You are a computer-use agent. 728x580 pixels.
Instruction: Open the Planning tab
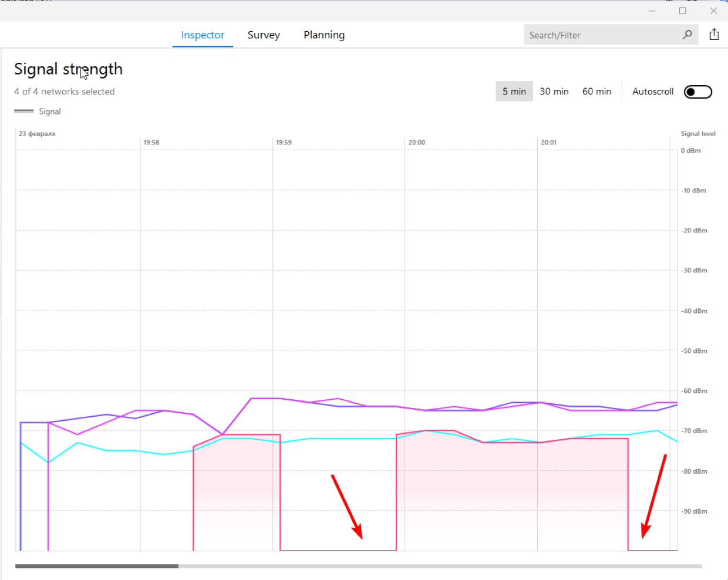pyautogui.click(x=323, y=35)
